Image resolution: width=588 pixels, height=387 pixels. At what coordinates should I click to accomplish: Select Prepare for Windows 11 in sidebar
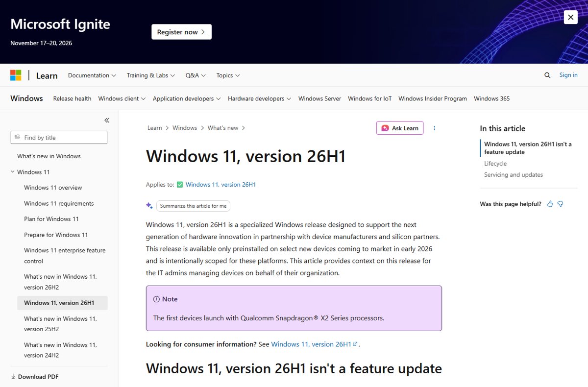(x=56, y=235)
